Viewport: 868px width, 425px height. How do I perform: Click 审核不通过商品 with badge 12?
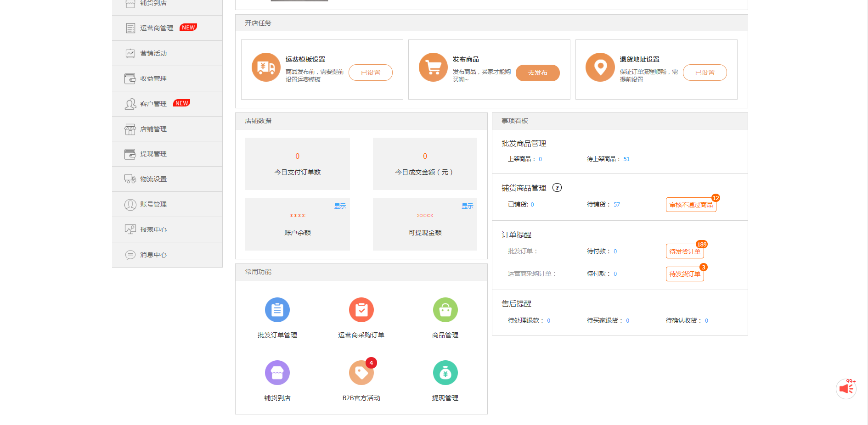pyautogui.click(x=691, y=205)
